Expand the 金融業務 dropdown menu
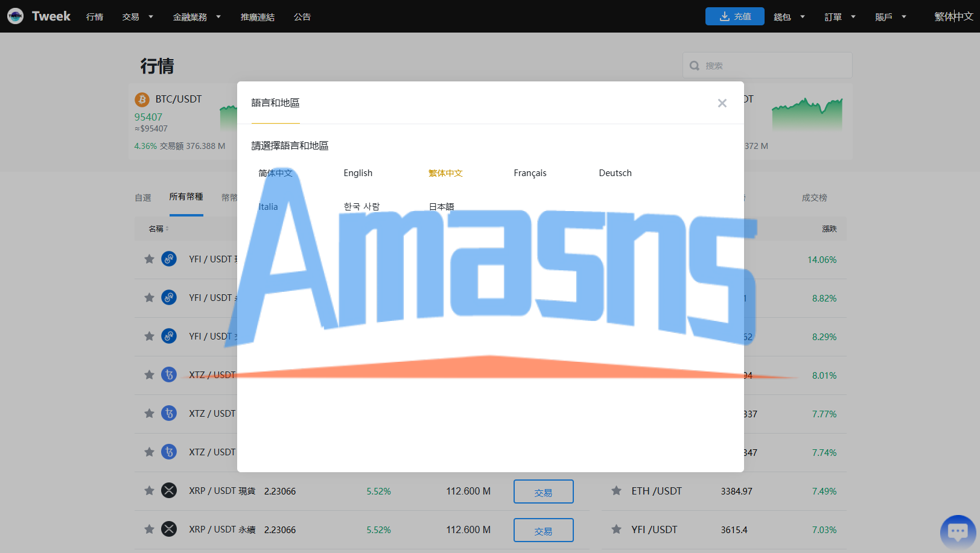 [197, 17]
